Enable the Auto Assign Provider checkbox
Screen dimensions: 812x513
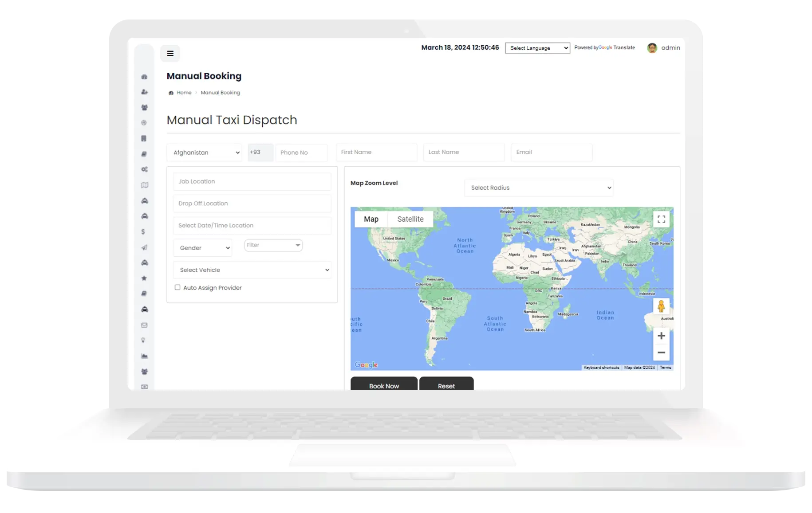pyautogui.click(x=177, y=287)
